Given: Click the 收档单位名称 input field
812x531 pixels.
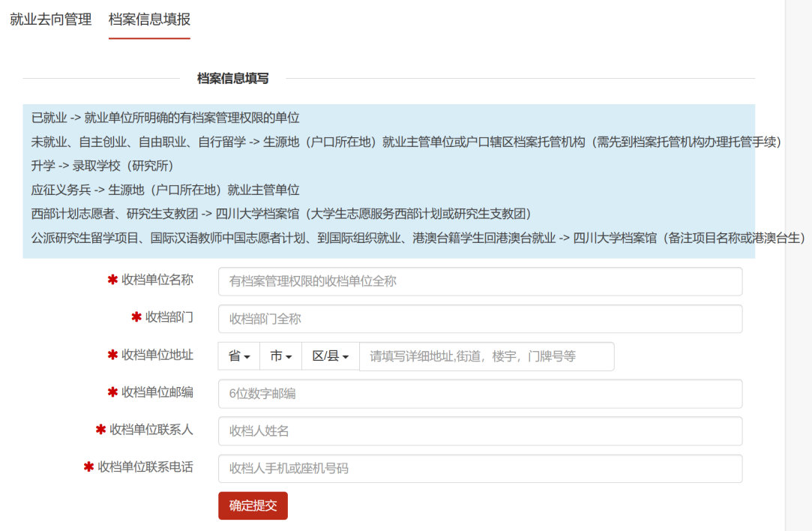Looking at the screenshot, I should (480, 281).
